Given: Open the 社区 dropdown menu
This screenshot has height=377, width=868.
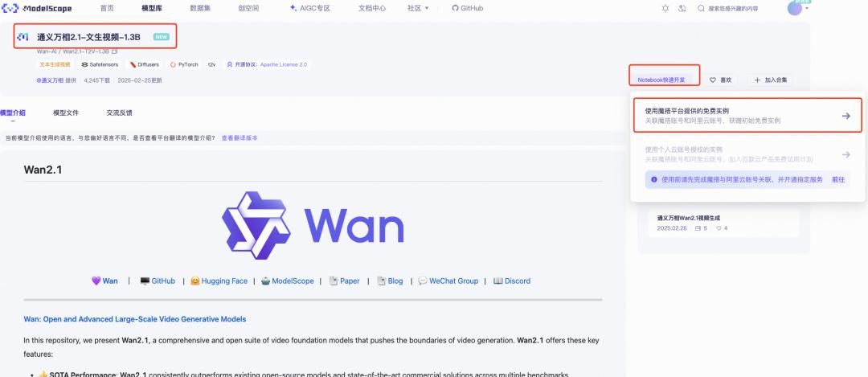Looking at the screenshot, I should (x=418, y=8).
